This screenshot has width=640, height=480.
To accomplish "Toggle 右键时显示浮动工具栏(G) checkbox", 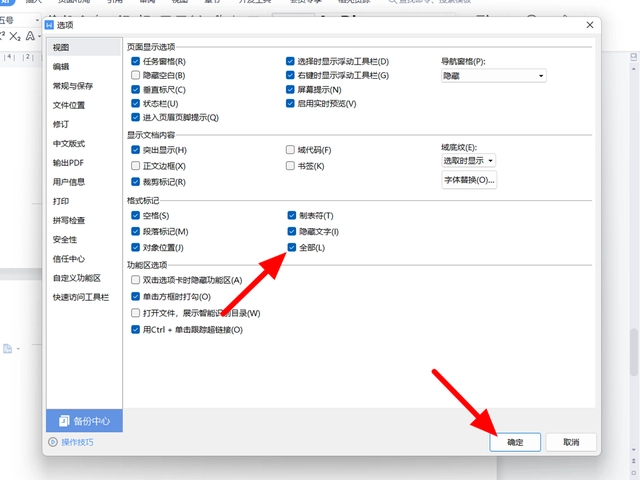I will pyautogui.click(x=290, y=76).
